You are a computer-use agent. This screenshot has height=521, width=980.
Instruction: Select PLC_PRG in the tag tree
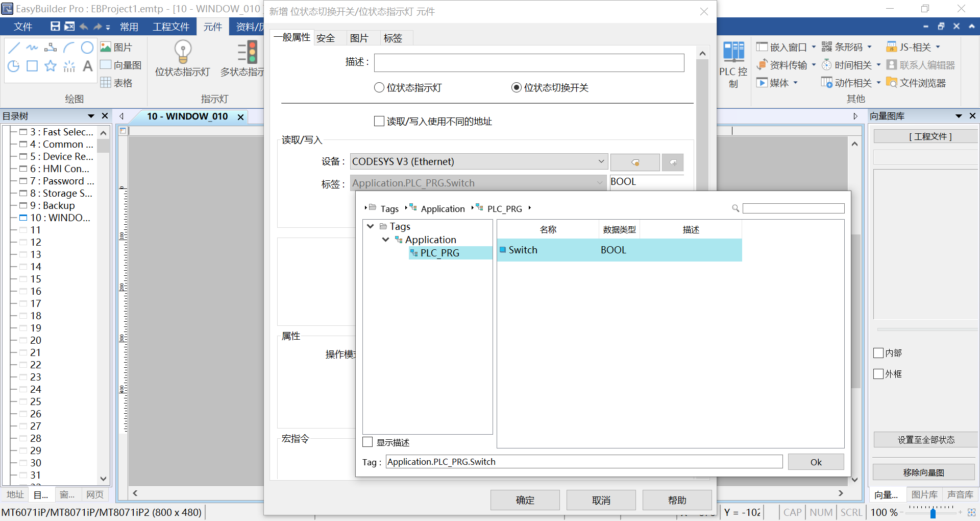439,253
